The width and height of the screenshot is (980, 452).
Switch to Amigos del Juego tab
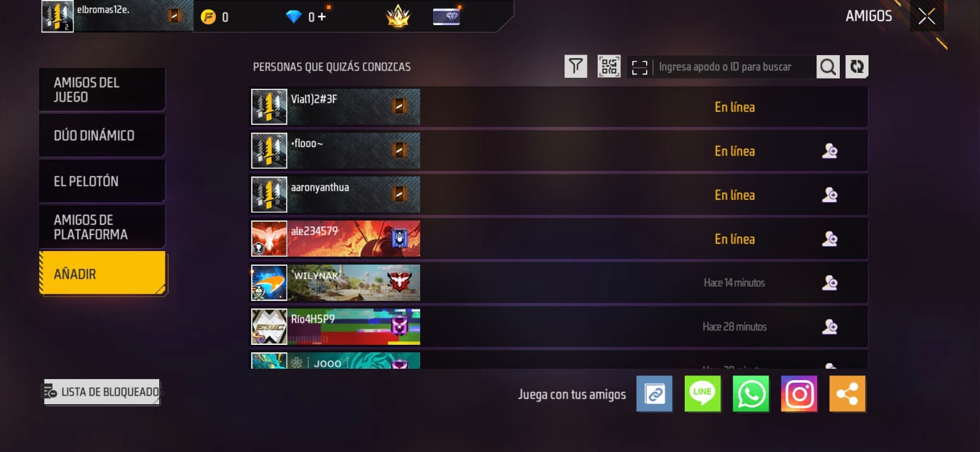click(x=102, y=89)
